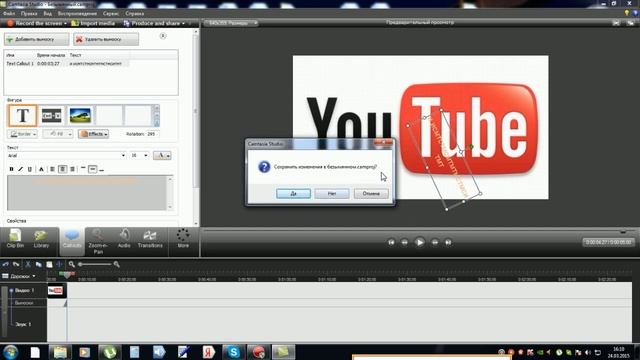The image size is (640, 360).
Task: Click the timeline zoom in magnifier
Action: [x=117, y=264]
